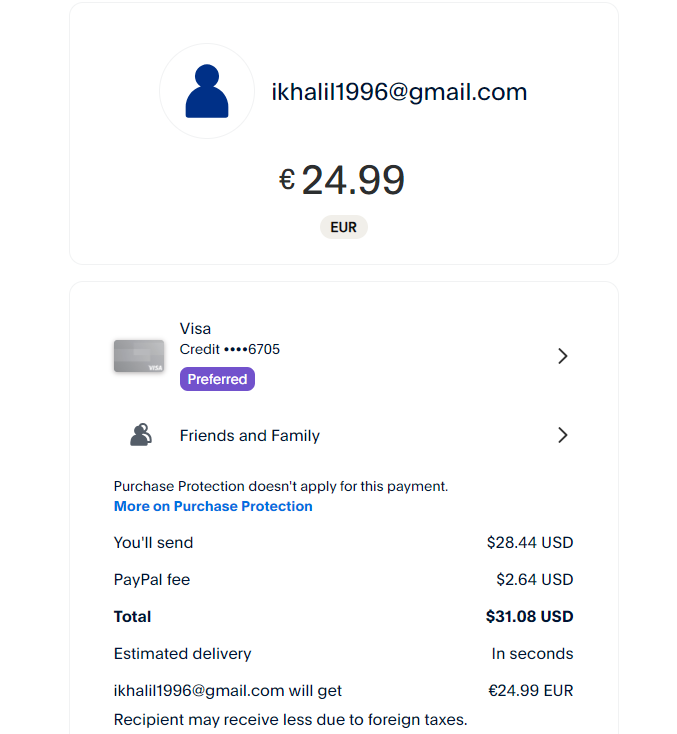
Task: Click the recipient profile avatar icon
Action: coord(207,91)
